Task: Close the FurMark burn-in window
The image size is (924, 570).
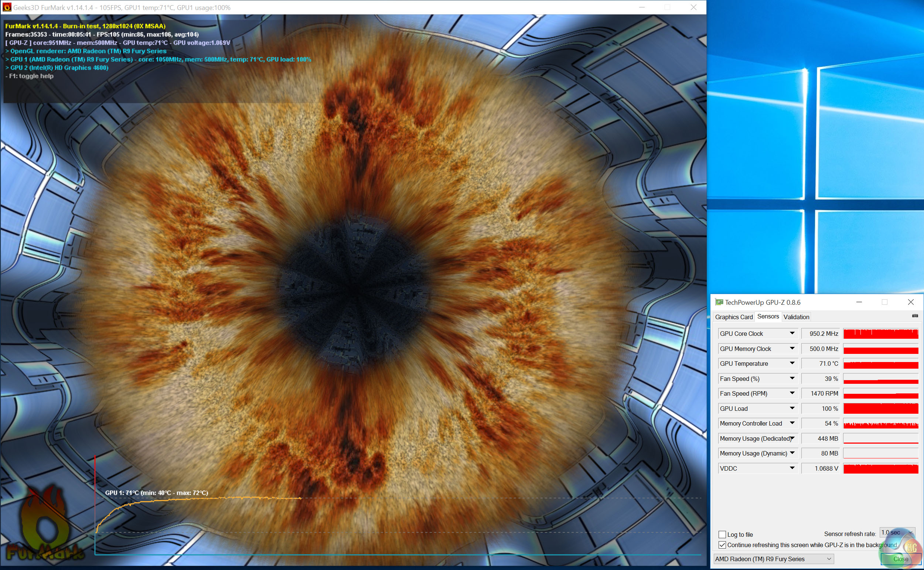Action: pyautogui.click(x=693, y=7)
